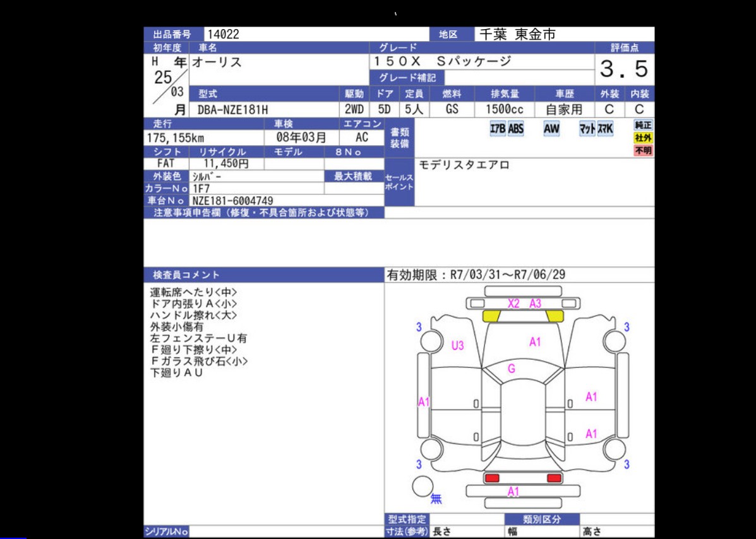Click the GS fuel type

(x=452, y=109)
